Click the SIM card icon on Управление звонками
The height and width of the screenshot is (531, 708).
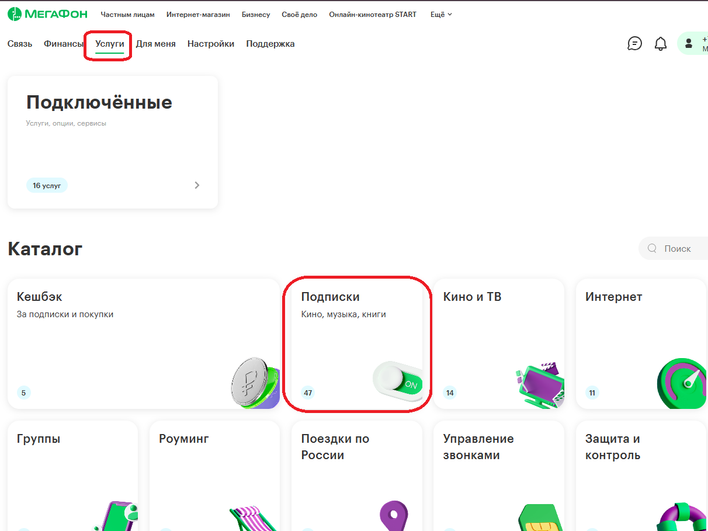540,517
